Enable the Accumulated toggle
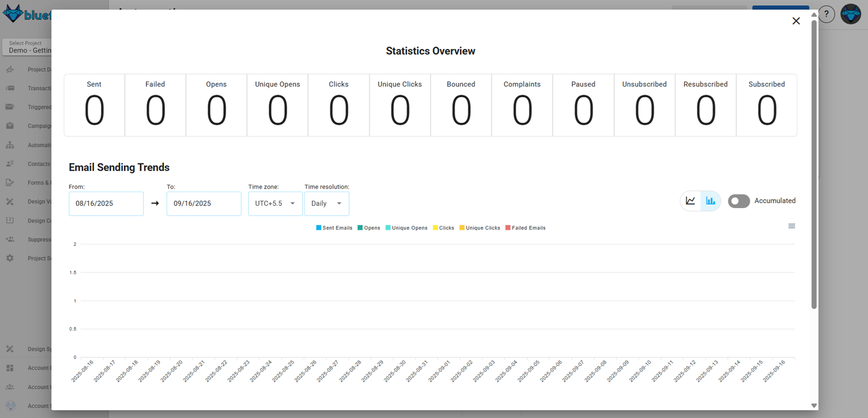The image size is (868, 418). coord(739,201)
